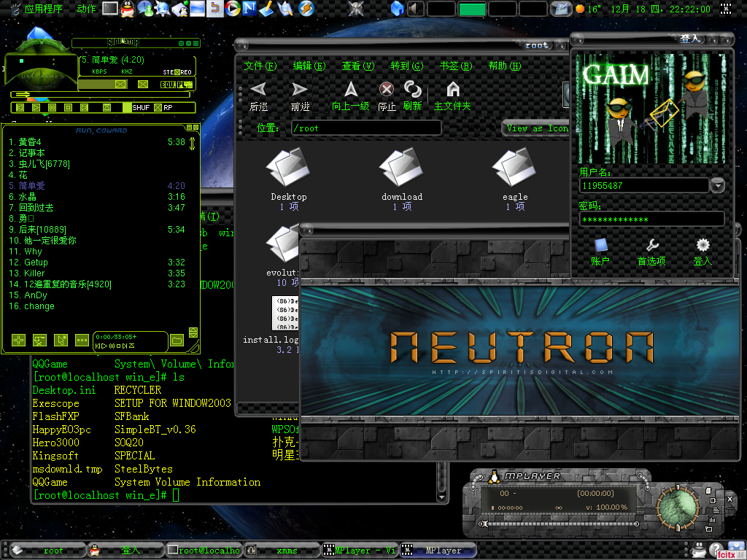
Task: Select playlist entry 12. Getup
Action: 97,262
